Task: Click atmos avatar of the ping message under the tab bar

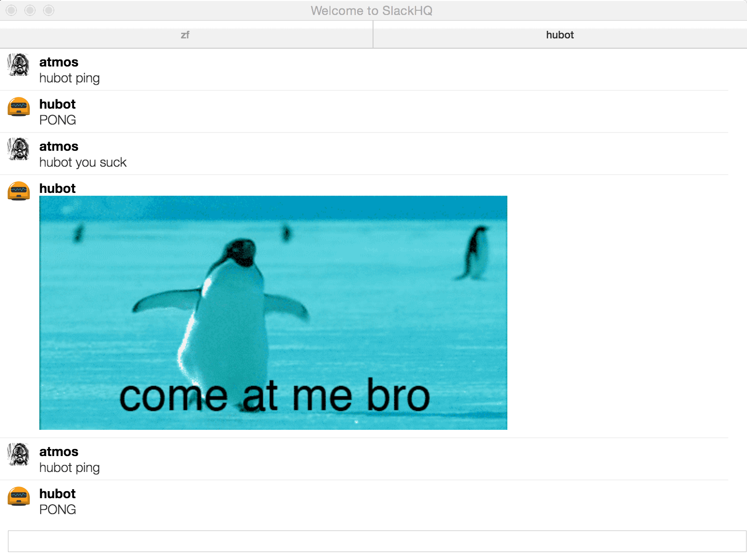Action: click(19, 65)
